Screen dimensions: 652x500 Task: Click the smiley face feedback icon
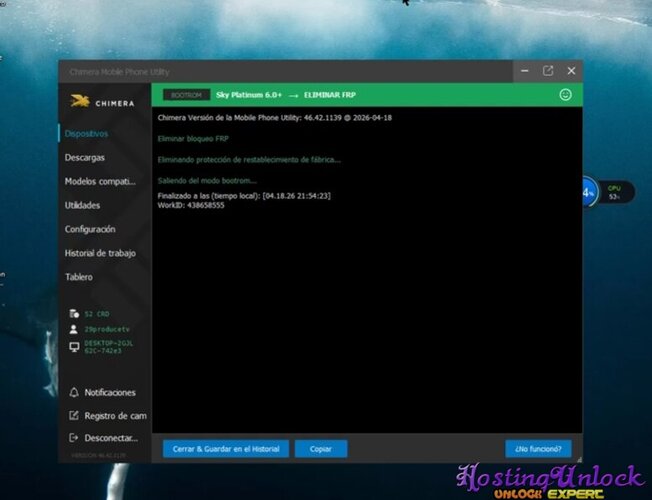pyautogui.click(x=565, y=95)
